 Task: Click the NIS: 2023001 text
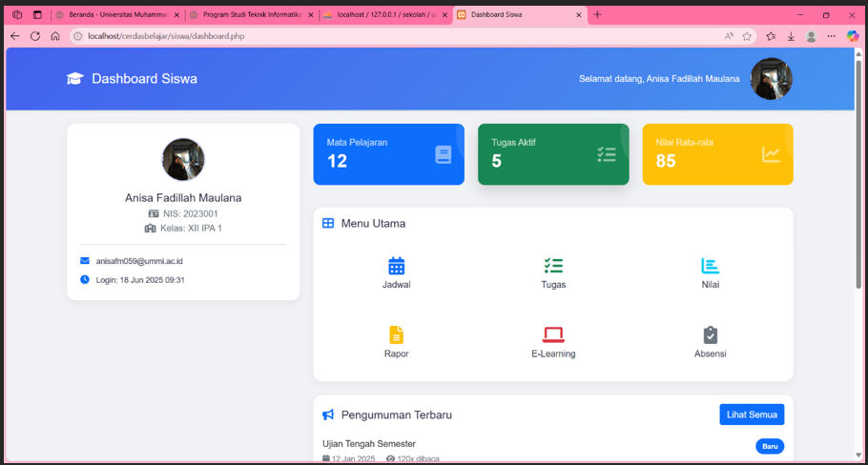click(x=191, y=213)
